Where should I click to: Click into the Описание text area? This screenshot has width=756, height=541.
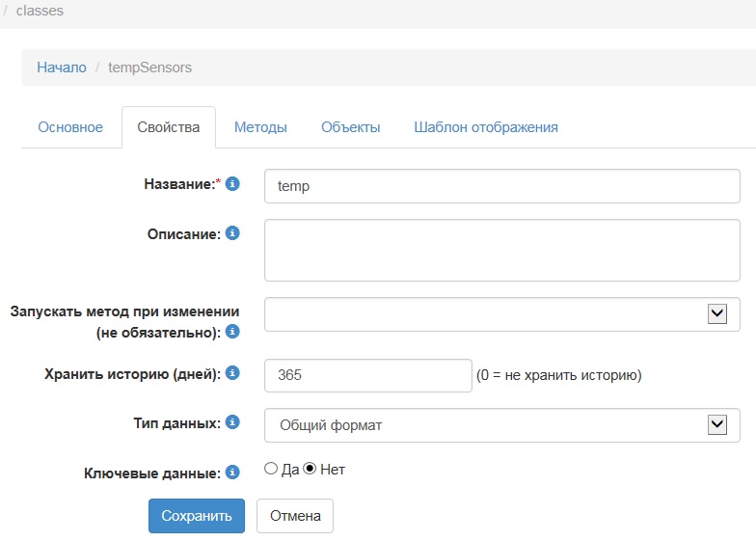(x=501, y=250)
